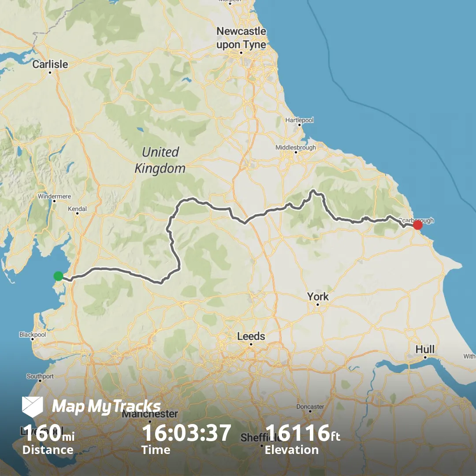Click the Middlesbrough town label
Screen dimensions: 476x476
click(x=296, y=147)
